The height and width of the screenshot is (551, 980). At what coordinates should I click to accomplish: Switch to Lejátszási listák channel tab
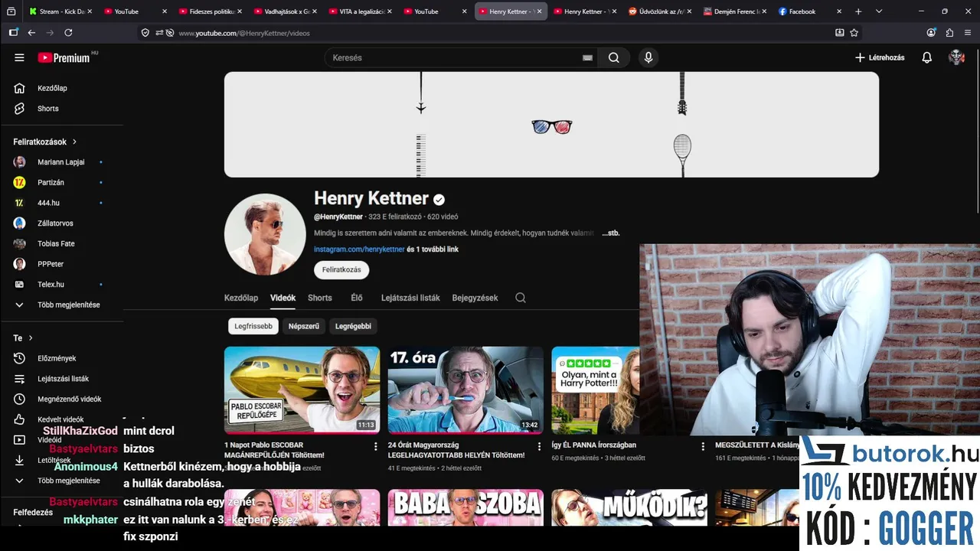[410, 298]
